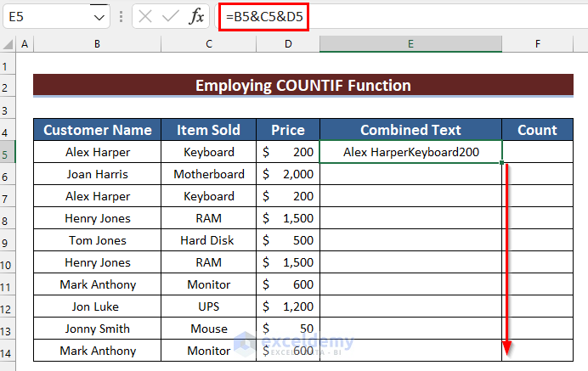
Task: Click the Select All corner triangle
Action: 8,44
